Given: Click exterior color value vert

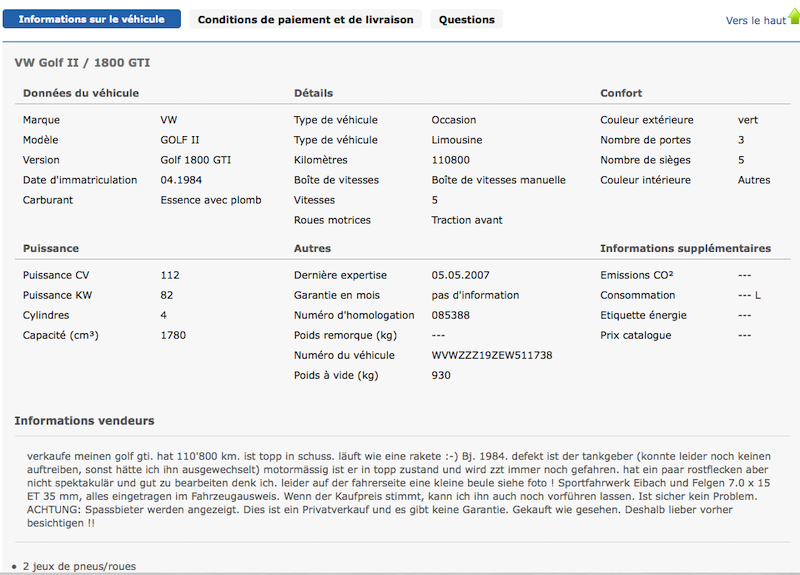Looking at the screenshot, I should [x=747, y=120].
